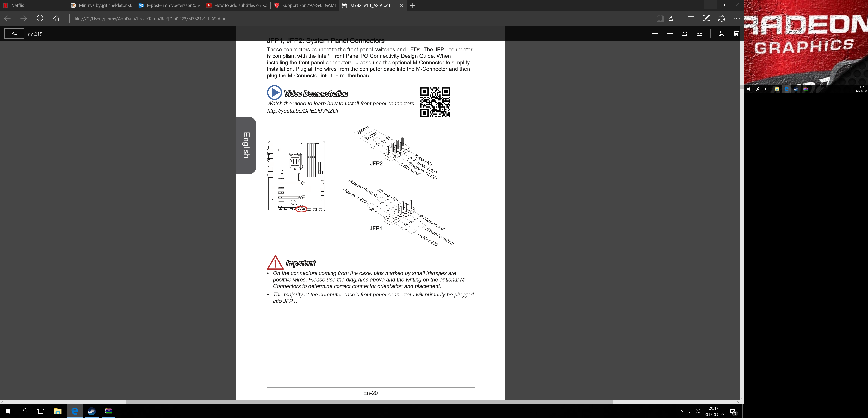Click Steam on the second monitor taskbar

click(796, 89)
